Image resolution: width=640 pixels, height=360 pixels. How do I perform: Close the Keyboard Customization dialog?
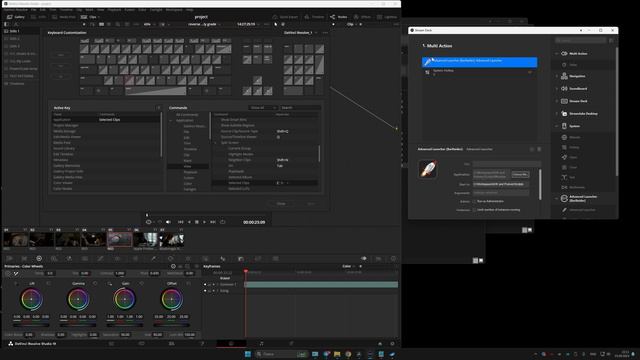(281, 204)
